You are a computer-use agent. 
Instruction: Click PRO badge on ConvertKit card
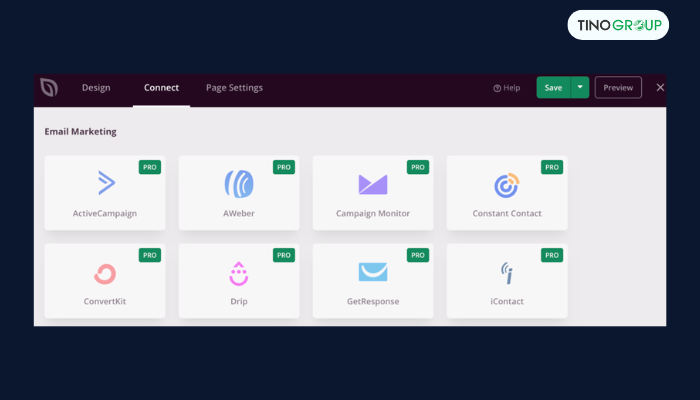(150, 255)
